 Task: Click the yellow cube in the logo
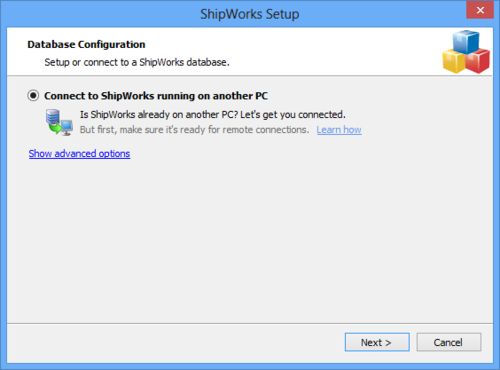(454, 61)
